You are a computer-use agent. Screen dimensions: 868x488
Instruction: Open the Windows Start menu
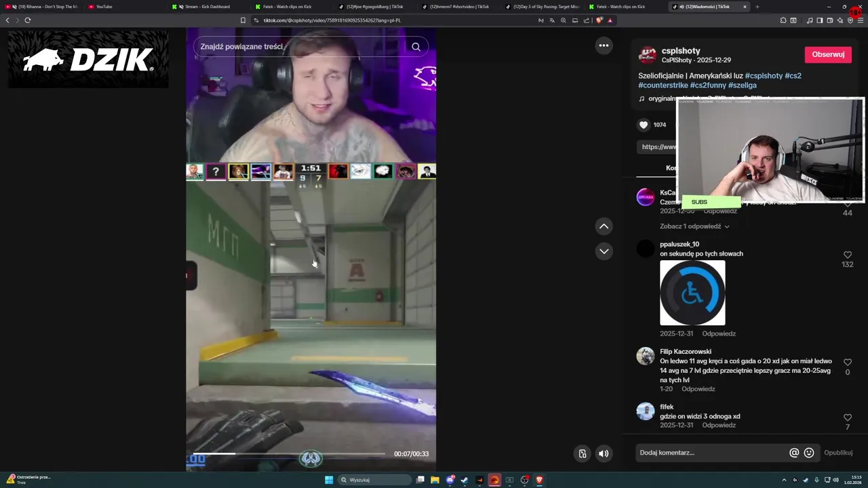pyautogui.click(x=329, y=480)
